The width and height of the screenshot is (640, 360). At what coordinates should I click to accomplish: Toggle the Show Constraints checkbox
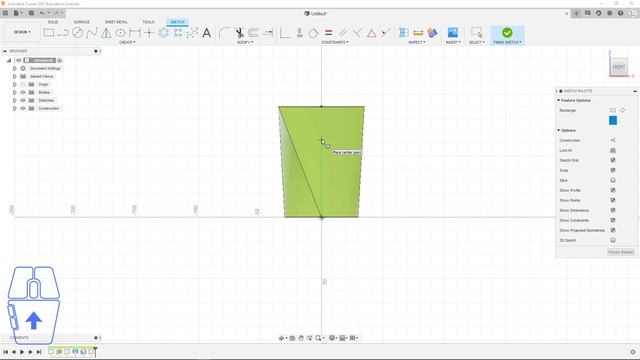pos(613,220)
